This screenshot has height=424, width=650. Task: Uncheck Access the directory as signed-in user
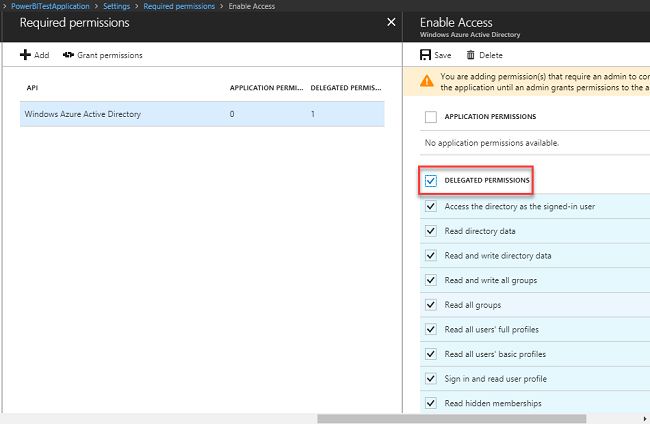[431, 206]
